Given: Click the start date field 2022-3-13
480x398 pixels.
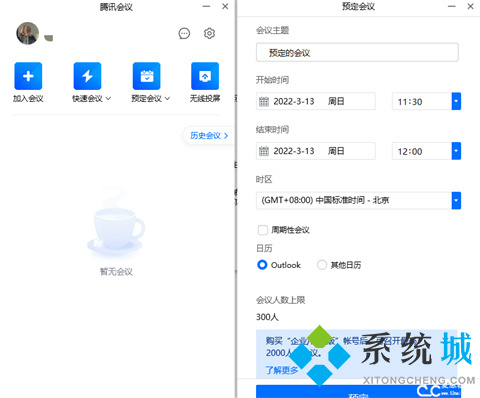Looking at the screenshot, I should click(x=316, y=101).
